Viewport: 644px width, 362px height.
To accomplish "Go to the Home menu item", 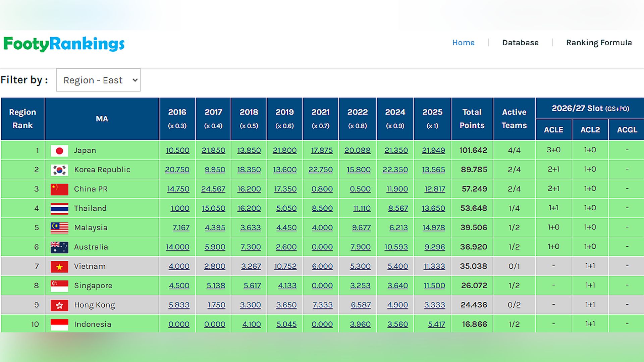I will coord(463,43).
